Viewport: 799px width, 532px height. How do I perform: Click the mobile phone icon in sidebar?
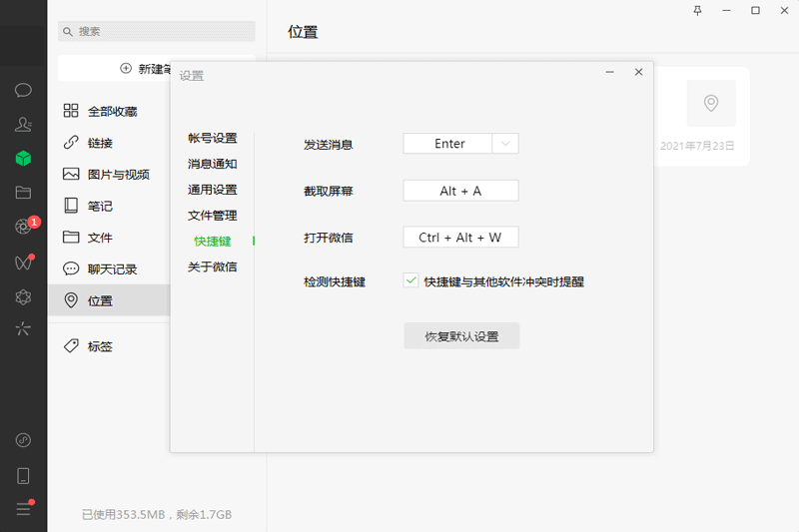click(x=23, y=475)
